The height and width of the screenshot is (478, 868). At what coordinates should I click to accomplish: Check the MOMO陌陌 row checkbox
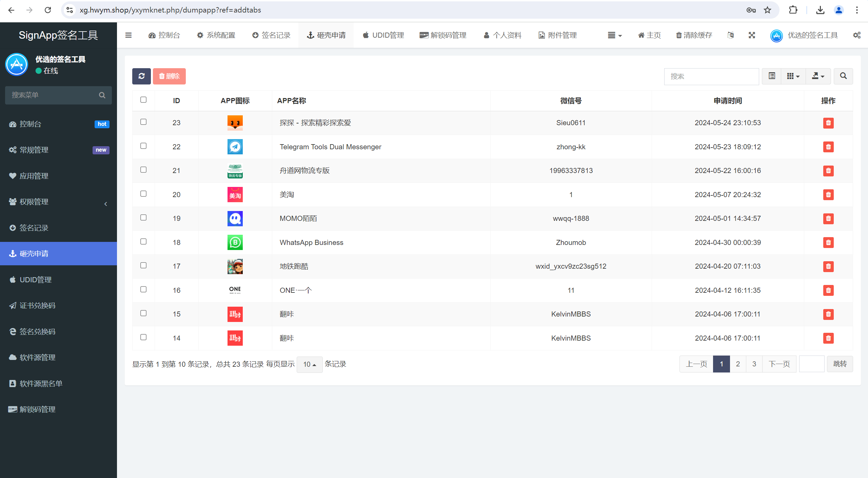[x=143, y=217]
